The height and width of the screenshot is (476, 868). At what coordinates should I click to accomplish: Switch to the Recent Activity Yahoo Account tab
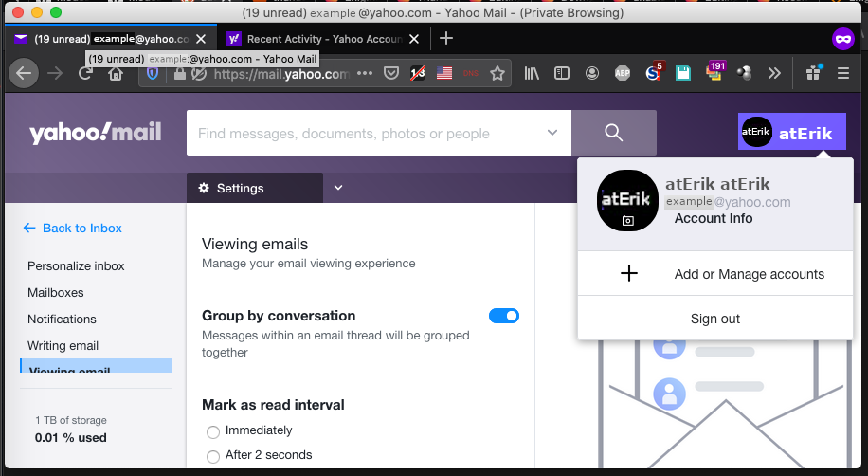coord(323,39)
